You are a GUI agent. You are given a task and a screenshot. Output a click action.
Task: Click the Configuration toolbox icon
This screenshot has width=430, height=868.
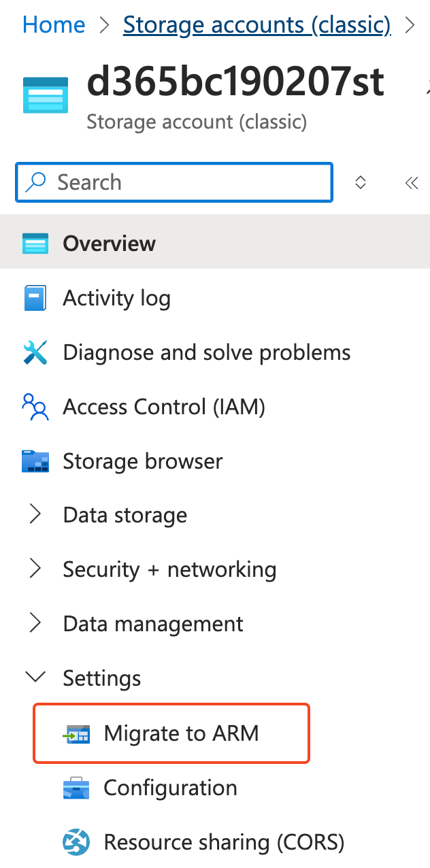(76, 788)
